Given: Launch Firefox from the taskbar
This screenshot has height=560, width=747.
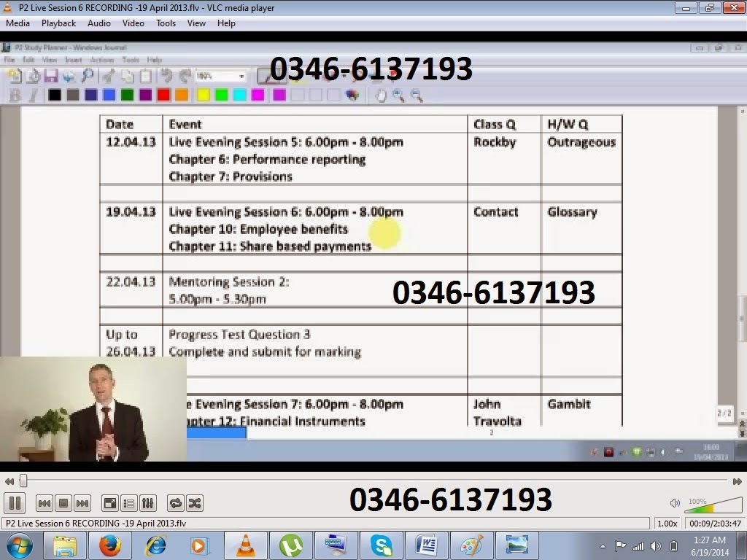Looking at the screenshot, I should point(110,545).
